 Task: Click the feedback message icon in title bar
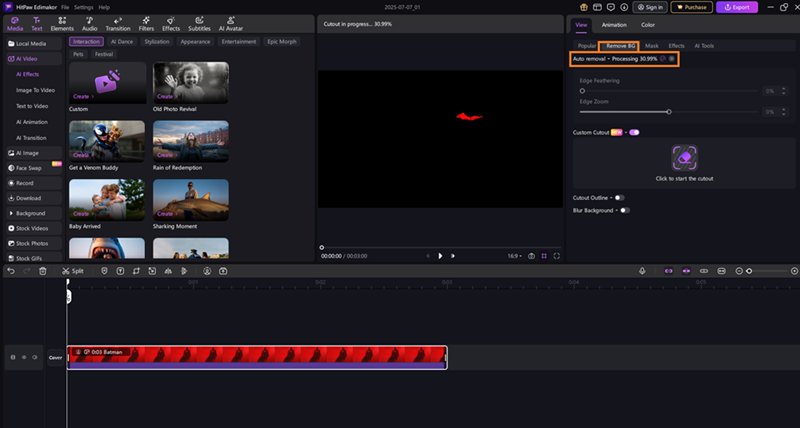[611, 7]
